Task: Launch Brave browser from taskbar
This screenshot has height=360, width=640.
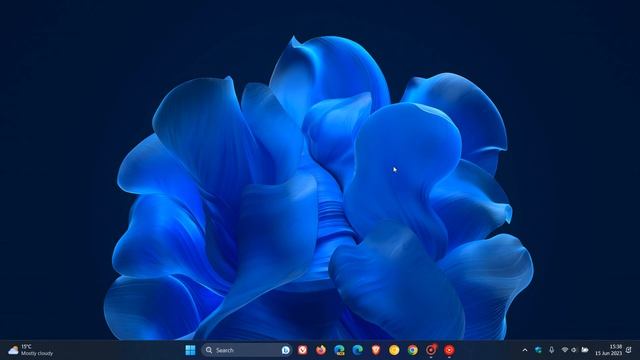Action: (376, 350)
